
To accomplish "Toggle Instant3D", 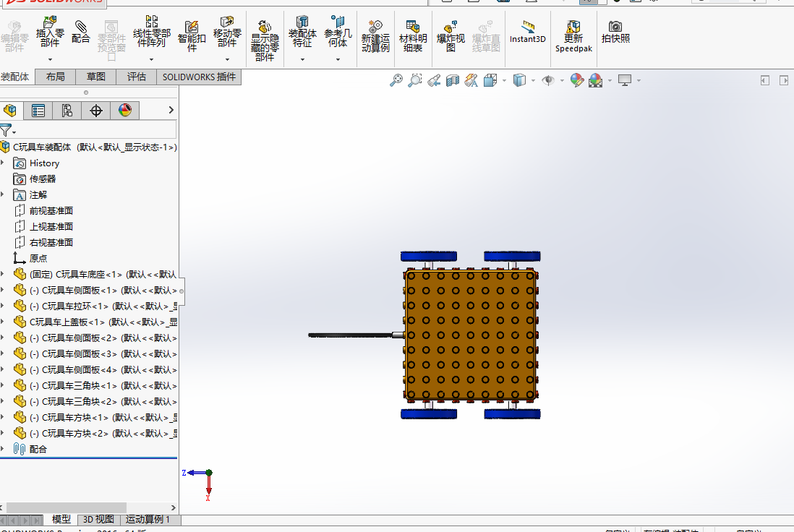I will [528, 32].
